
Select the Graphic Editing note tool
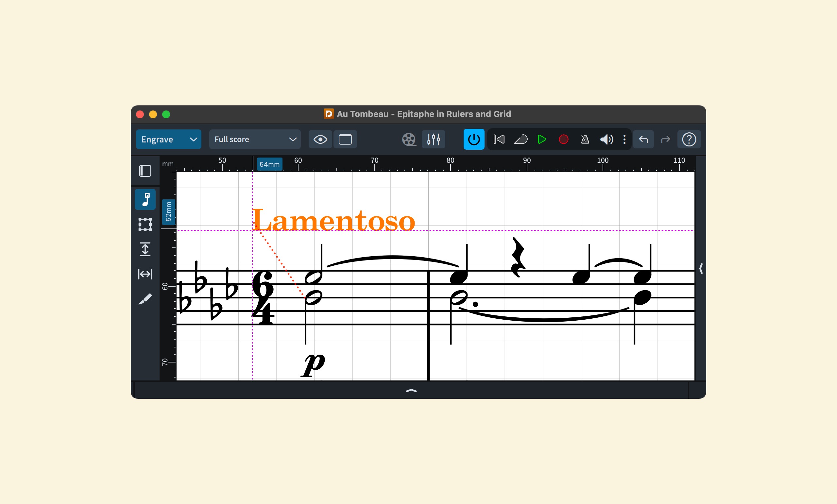[x=145, y=199]
